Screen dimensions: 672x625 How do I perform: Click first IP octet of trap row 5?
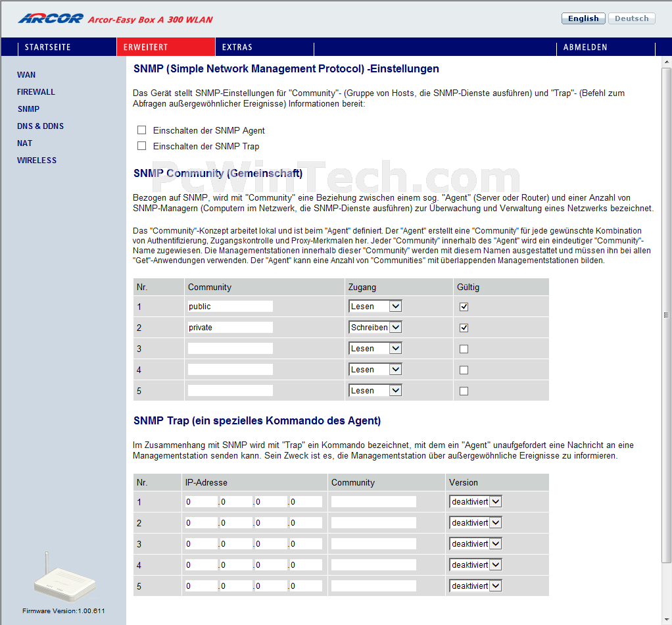201,586
